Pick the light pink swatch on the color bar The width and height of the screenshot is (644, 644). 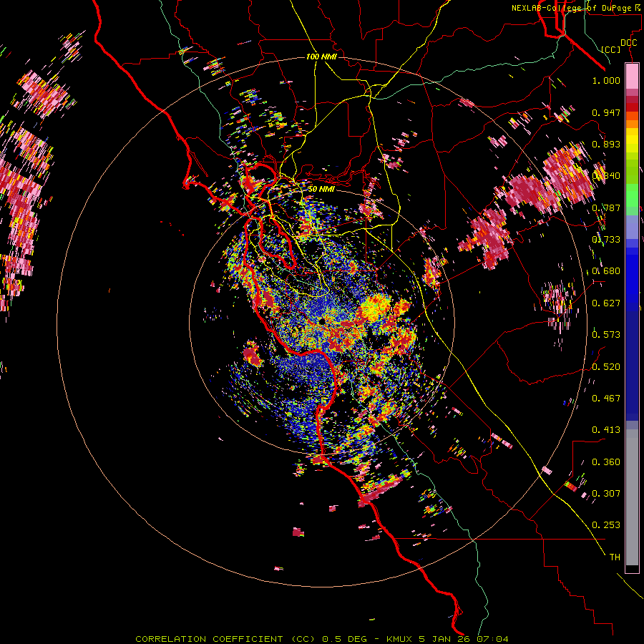point(632,76)
